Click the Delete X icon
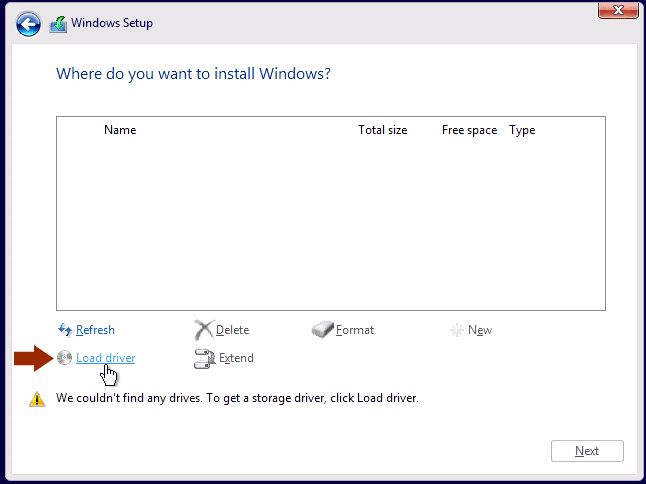Image resolution: width=646 pixels, height=484 pixels. pos(204,330)
